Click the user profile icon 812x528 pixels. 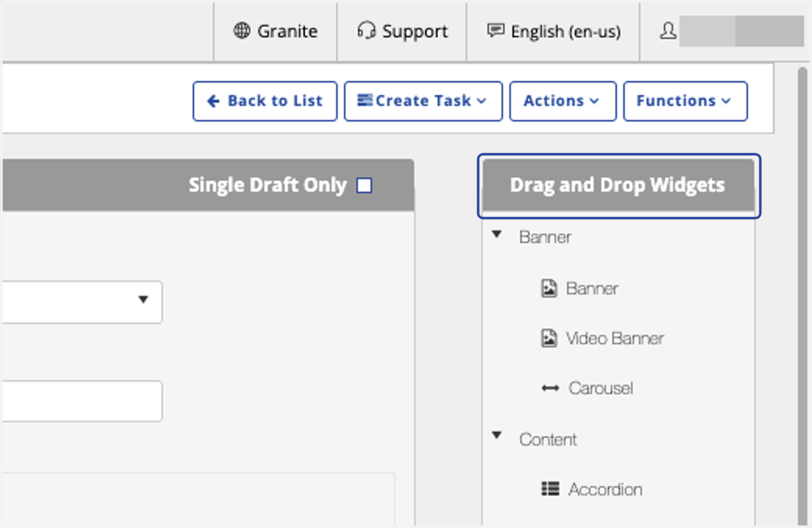[x=668, y=31]
